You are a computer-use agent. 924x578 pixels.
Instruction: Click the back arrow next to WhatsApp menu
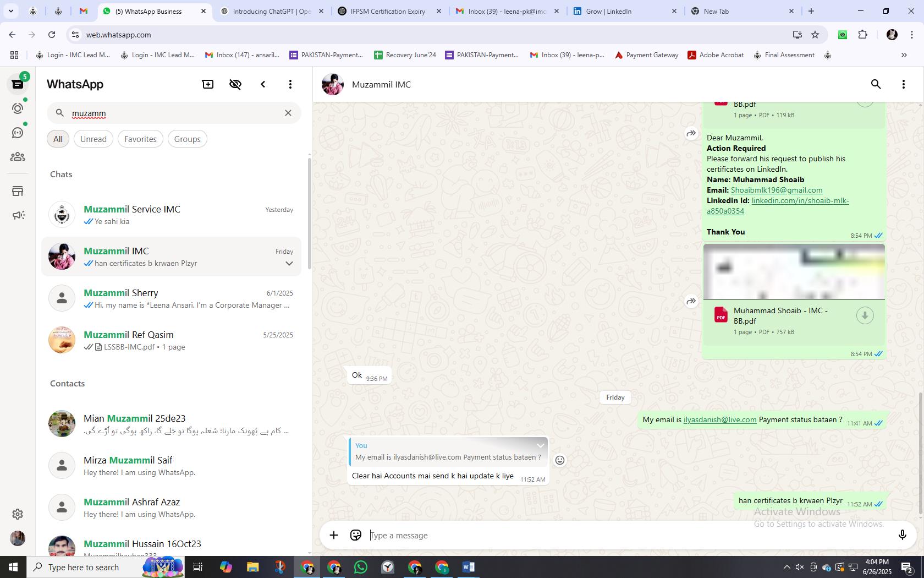(x=263, y=84)
